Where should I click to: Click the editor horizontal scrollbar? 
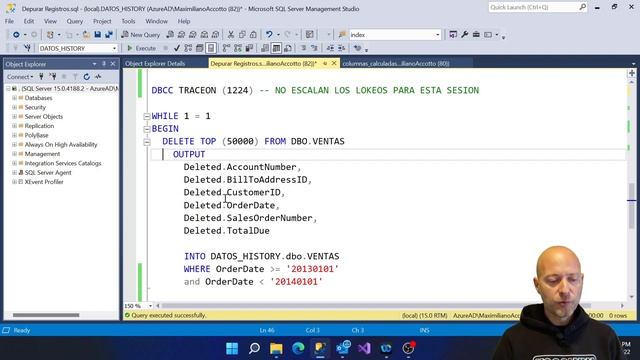point(376,306)
